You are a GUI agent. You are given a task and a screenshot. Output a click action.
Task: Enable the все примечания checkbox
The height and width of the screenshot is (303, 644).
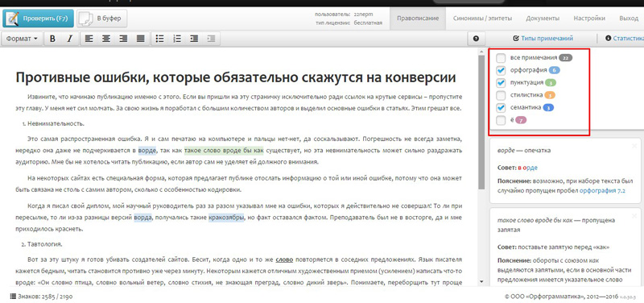(501, 58)
